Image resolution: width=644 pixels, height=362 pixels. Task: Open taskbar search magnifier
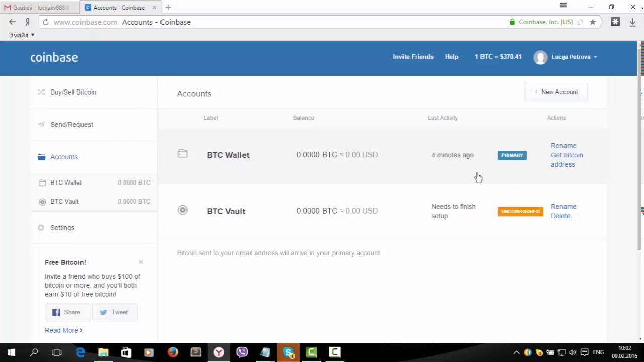click(x=34, y=352)
